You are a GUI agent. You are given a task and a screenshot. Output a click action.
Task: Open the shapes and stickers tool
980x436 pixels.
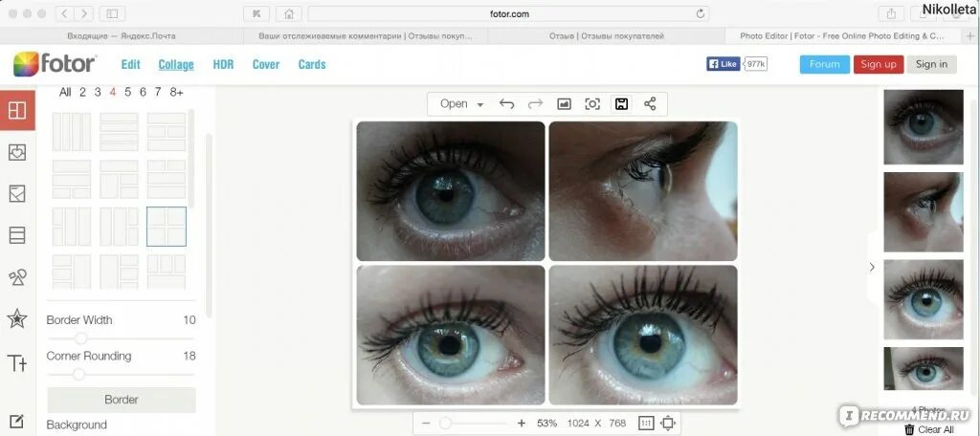pos(17,277)
